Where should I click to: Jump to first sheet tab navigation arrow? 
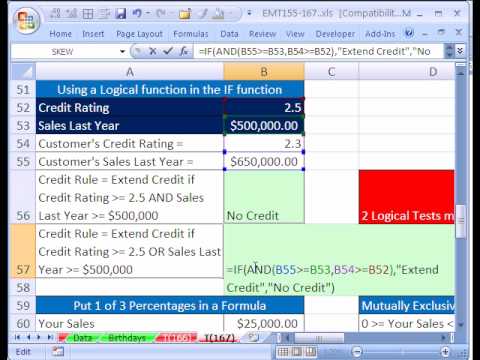18,337
